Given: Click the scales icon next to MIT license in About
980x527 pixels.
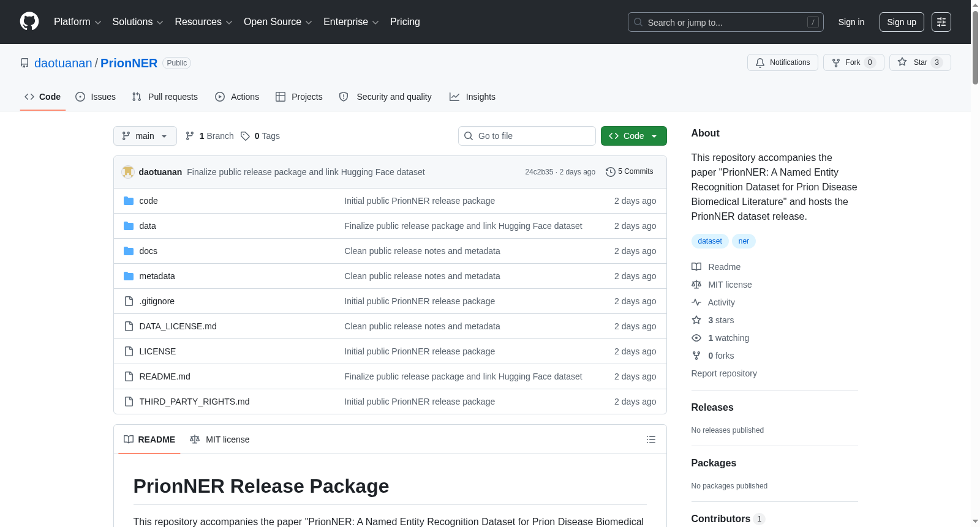Looking at the screenshot, I should [696, 285].
